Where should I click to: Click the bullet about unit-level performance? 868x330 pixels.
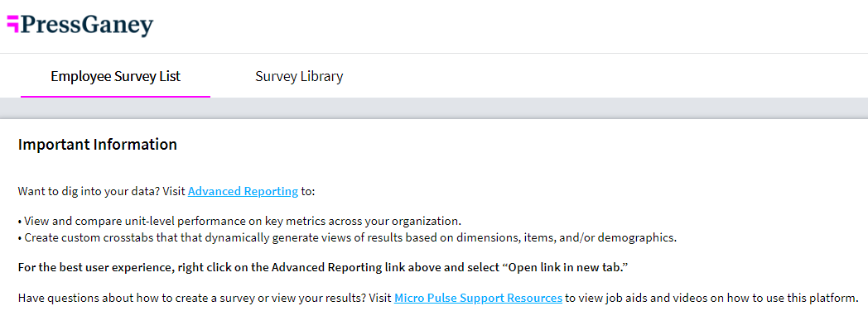[x=239, y=221]
